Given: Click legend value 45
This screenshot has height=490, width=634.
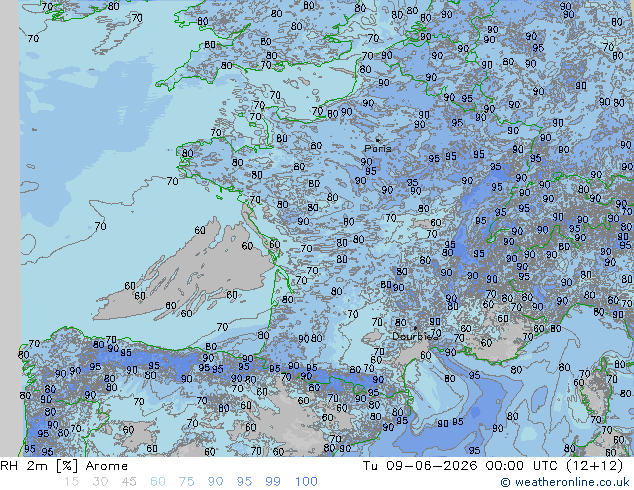Looking at the screenshot, I should (x=129, y=482).
